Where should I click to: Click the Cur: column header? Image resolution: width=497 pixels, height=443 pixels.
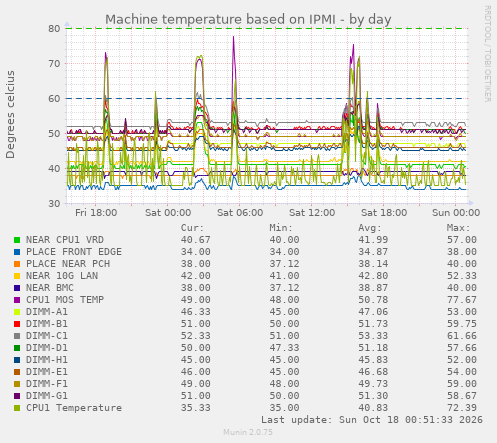[192, 228]
